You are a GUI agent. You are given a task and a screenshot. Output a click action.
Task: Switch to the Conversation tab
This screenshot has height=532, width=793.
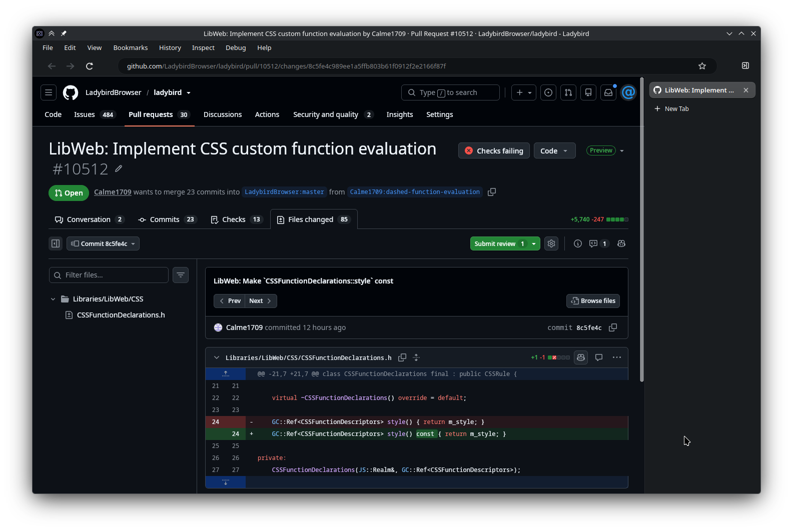tap(89, 219)
